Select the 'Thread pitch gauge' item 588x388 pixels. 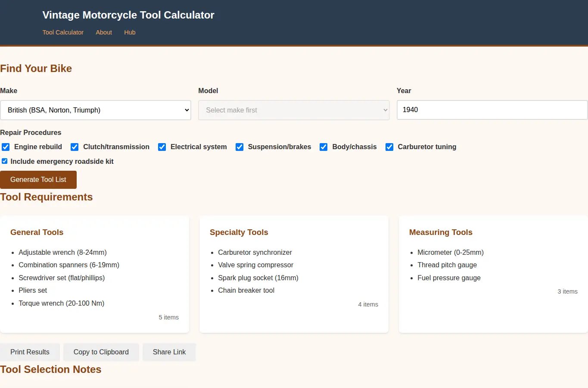[447, 265]
